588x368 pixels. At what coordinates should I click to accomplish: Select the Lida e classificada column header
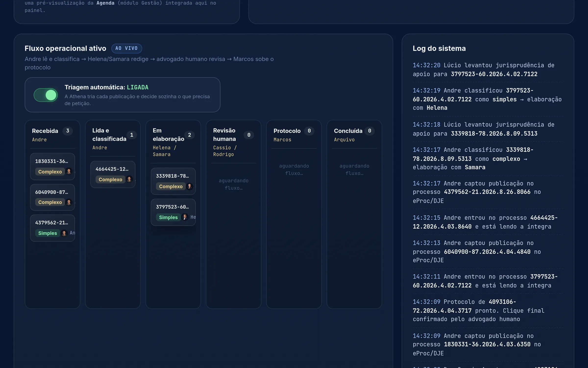click(x=109, y=134)
